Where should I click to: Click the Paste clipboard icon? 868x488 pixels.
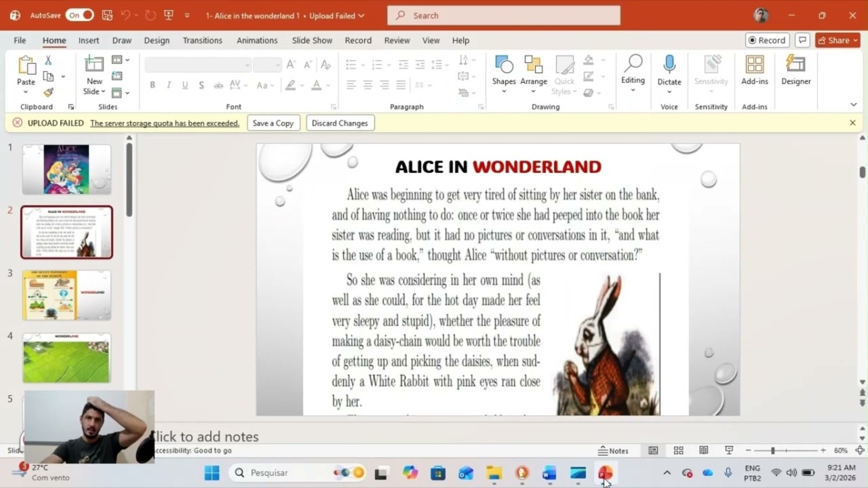(x=26, y=65)
